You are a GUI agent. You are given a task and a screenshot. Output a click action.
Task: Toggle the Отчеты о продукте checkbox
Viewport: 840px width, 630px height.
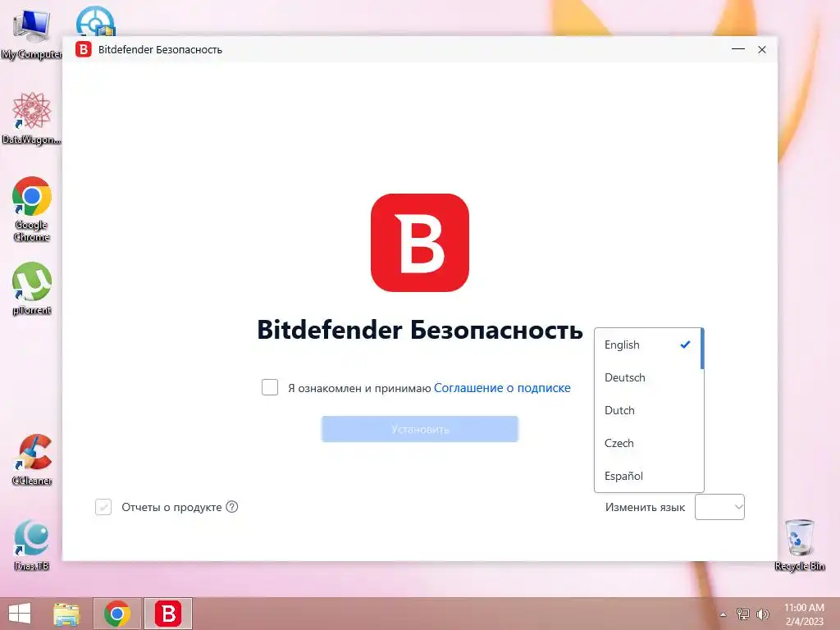point(103,507)
